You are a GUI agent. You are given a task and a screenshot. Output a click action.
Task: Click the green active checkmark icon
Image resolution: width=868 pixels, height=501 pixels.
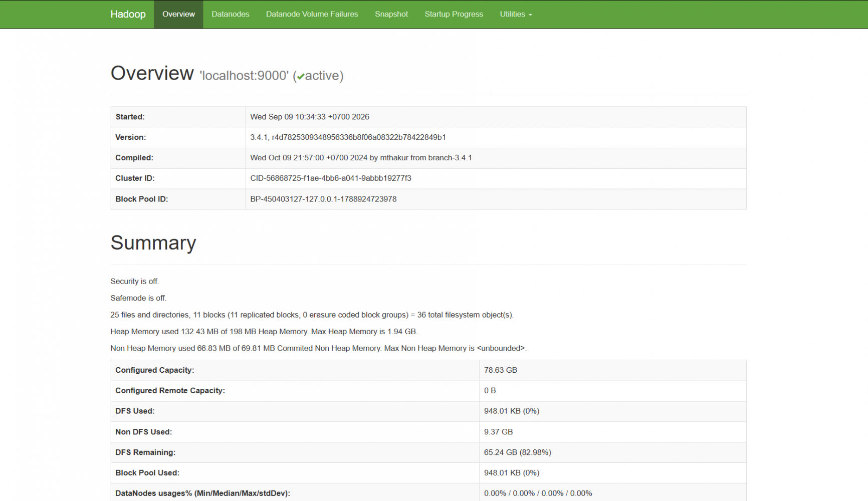[301, 77]
